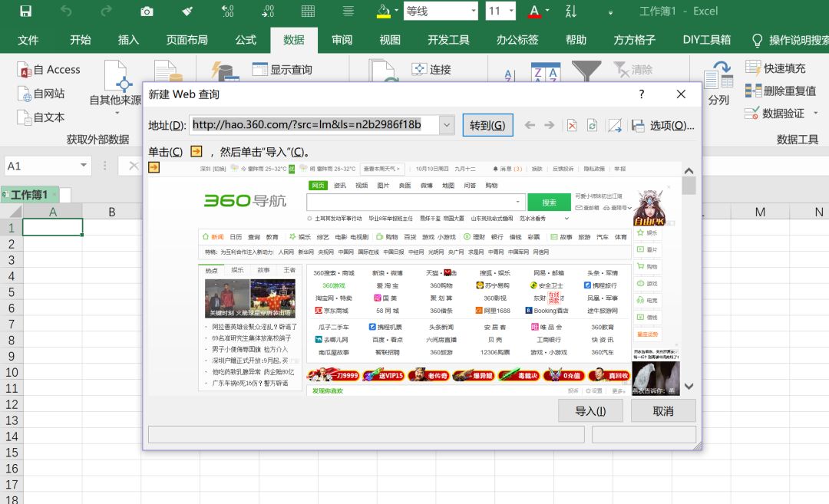829x504 pixels.
Task: Open 选项(O)... in Web query dialog
Action: tap(672, 125)
